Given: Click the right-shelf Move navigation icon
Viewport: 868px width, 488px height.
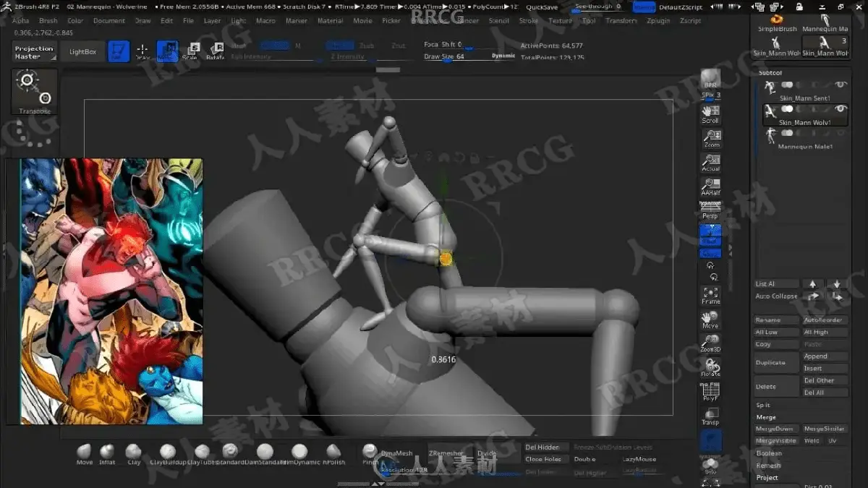Looking at the screenshot, I should pyautogui.click(x=711, y=320).
